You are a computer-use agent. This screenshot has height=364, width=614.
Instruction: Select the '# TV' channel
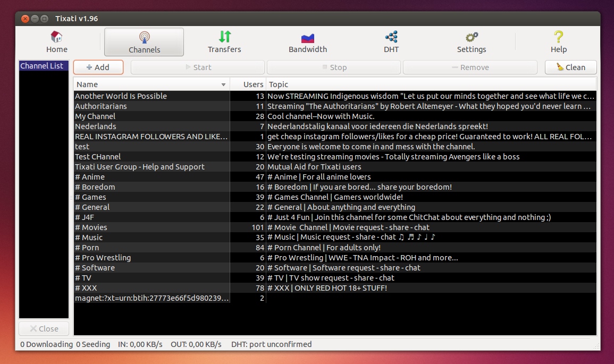click(335, 278)
